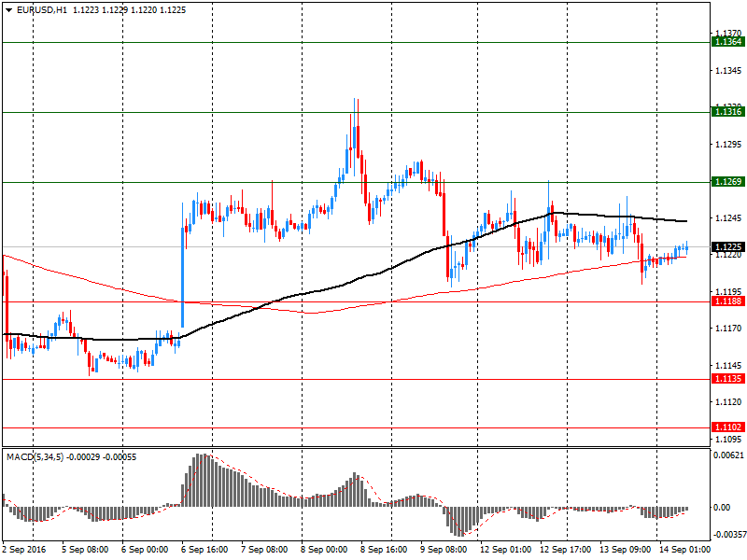Click the 1.1095 price scale value

point(728,439)
